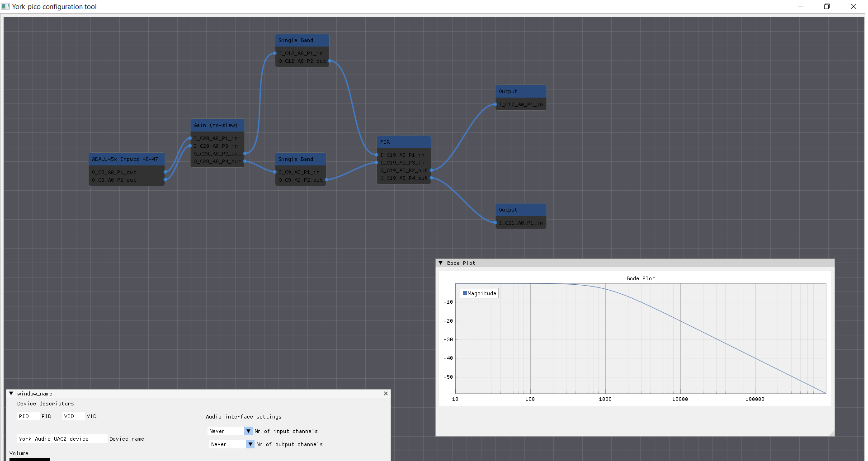Click the O_C20_A0_P2_out output pin
Screen dimensions: 868x461
coord(245,154)
